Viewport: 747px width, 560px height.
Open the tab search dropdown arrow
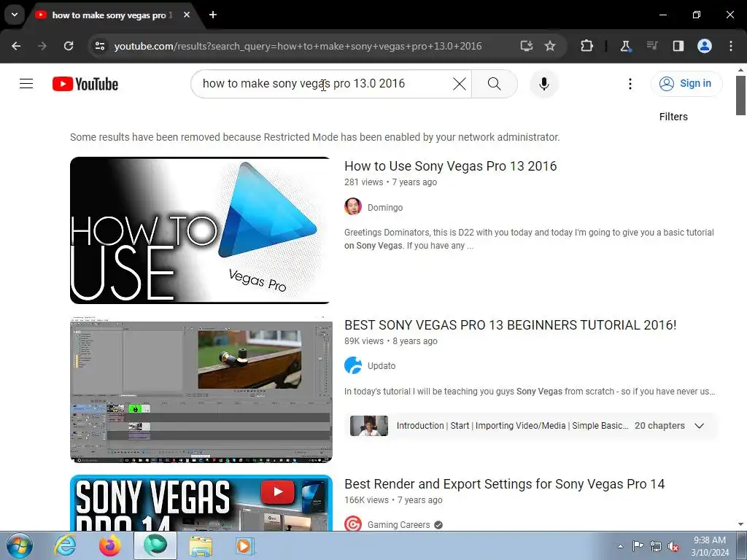tap(15, 15)
